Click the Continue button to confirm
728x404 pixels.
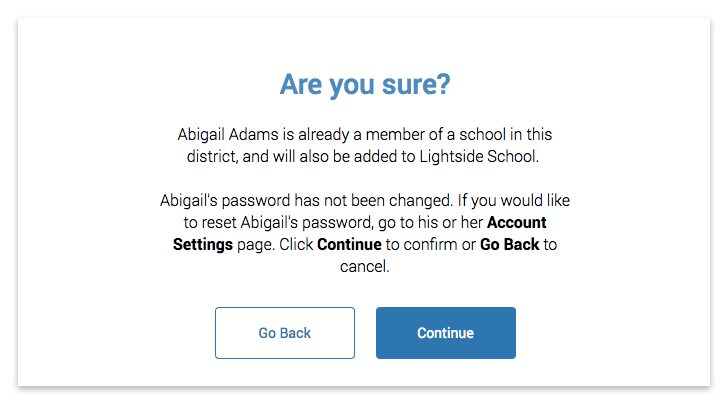[x=446, y=332]
